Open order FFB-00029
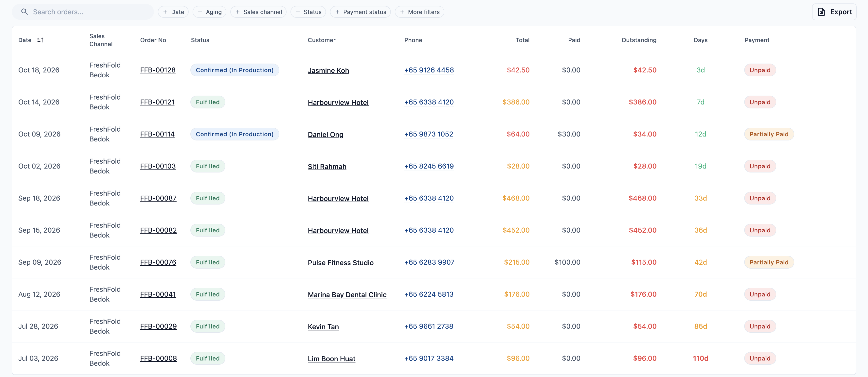The height and width of the screenshot is (377, 868). [158, 326]
